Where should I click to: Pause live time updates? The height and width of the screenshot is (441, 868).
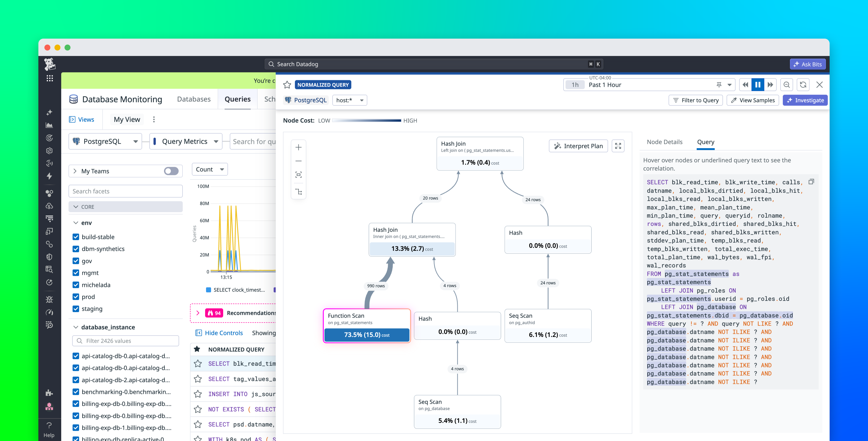click(758, 85)
